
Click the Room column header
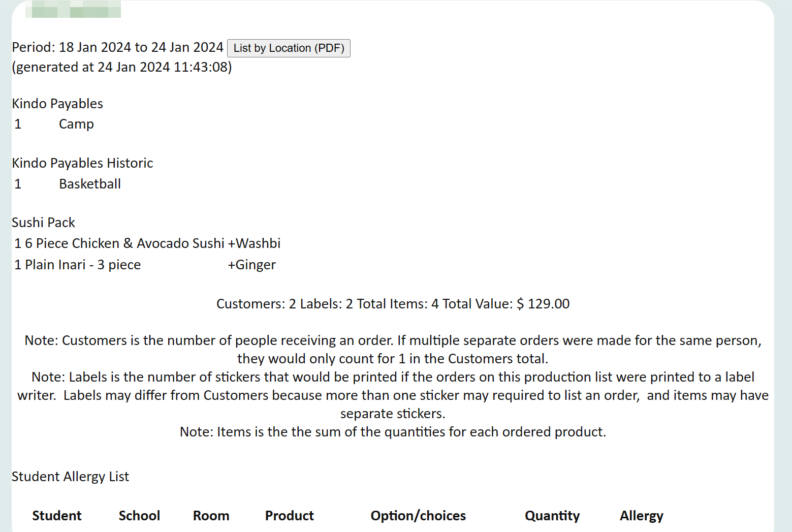point(211,516)
